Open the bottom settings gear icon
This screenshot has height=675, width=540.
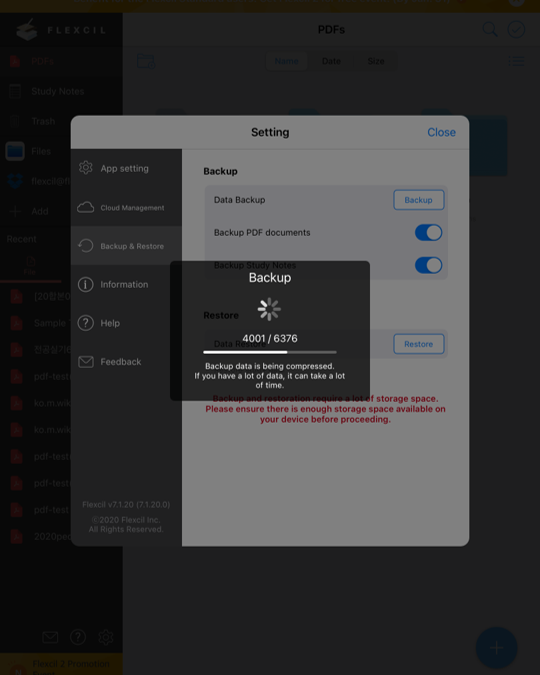tap(106, 637)
